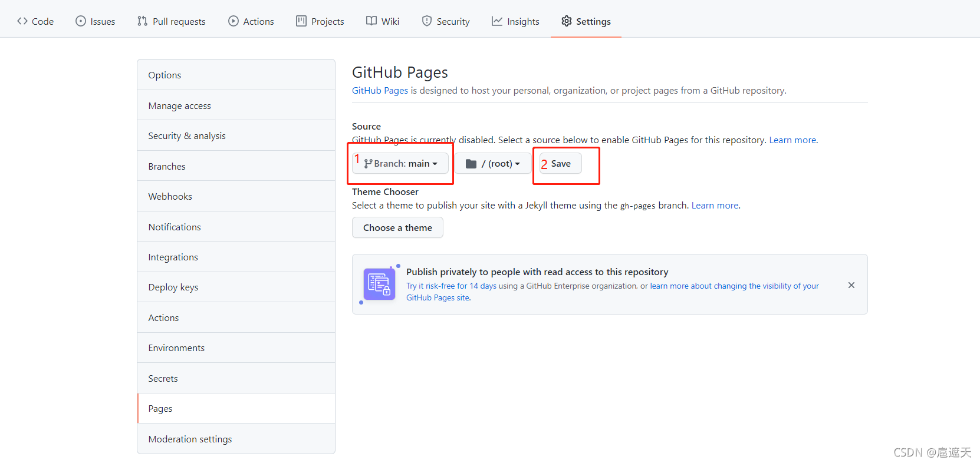Open the Insights tab

[515, 21]
